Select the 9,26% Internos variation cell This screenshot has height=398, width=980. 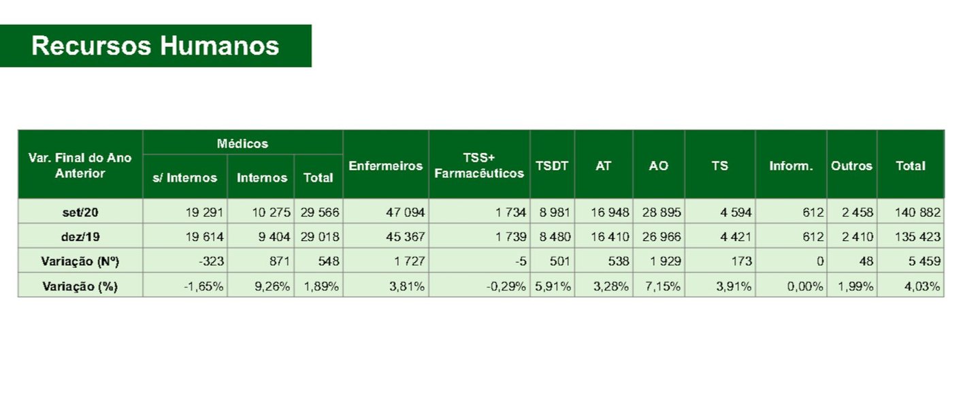click(x=261, y=286)
